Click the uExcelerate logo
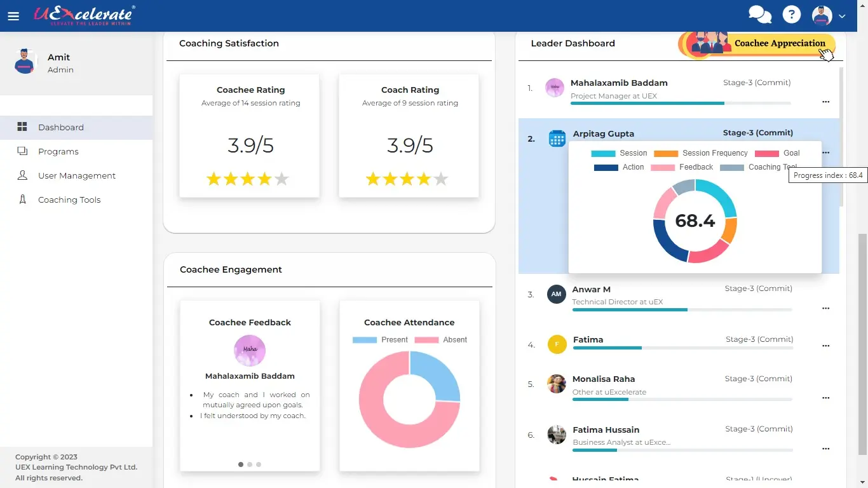 (83, 15)
